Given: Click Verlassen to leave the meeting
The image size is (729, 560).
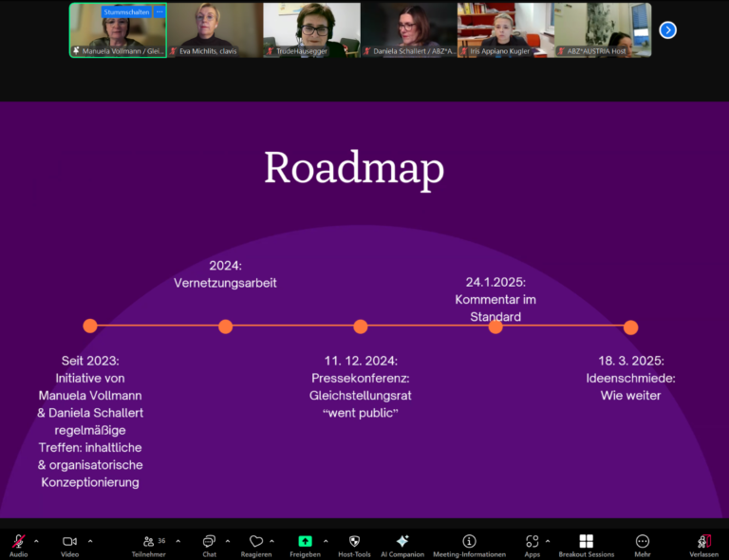Looking at the screenshot, I should (703, 541).
